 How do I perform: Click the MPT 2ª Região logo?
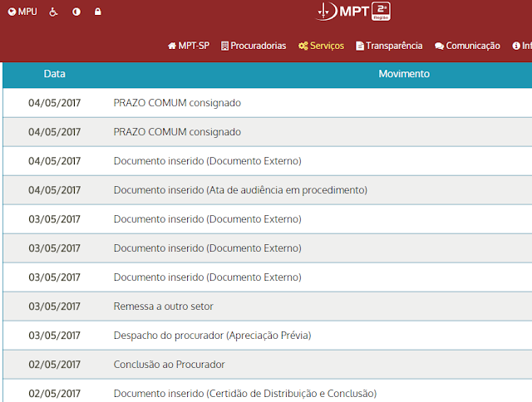click(352, 11)
